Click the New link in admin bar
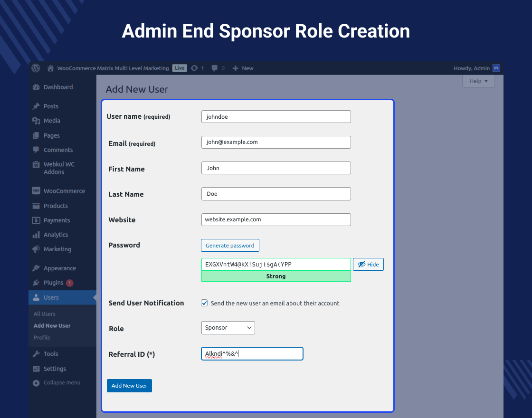 [247, 68]
